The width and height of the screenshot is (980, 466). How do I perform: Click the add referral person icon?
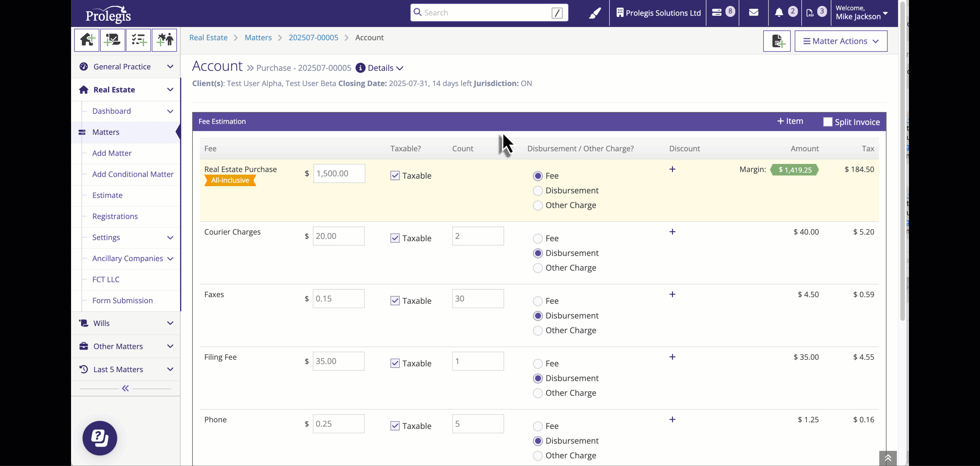pos(164,40)
